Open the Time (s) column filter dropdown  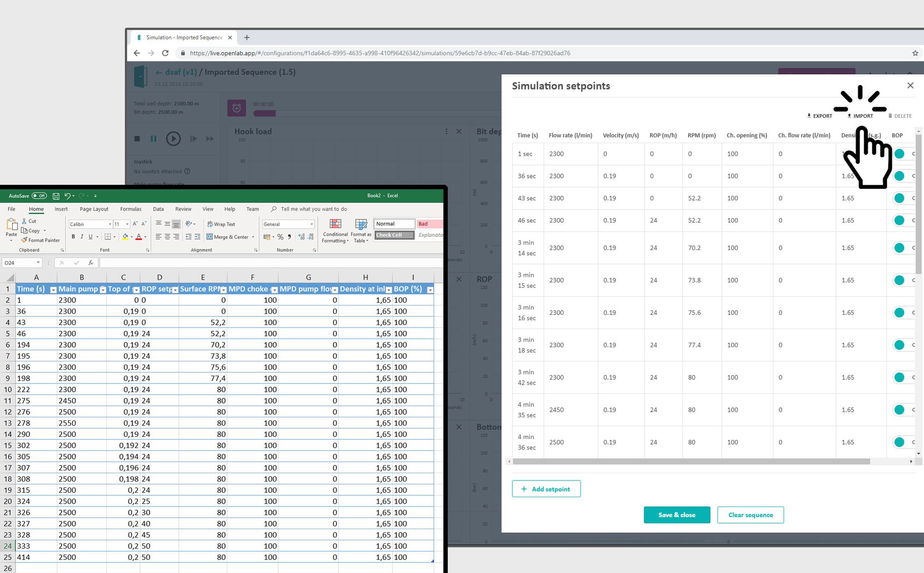coord(53,289)
